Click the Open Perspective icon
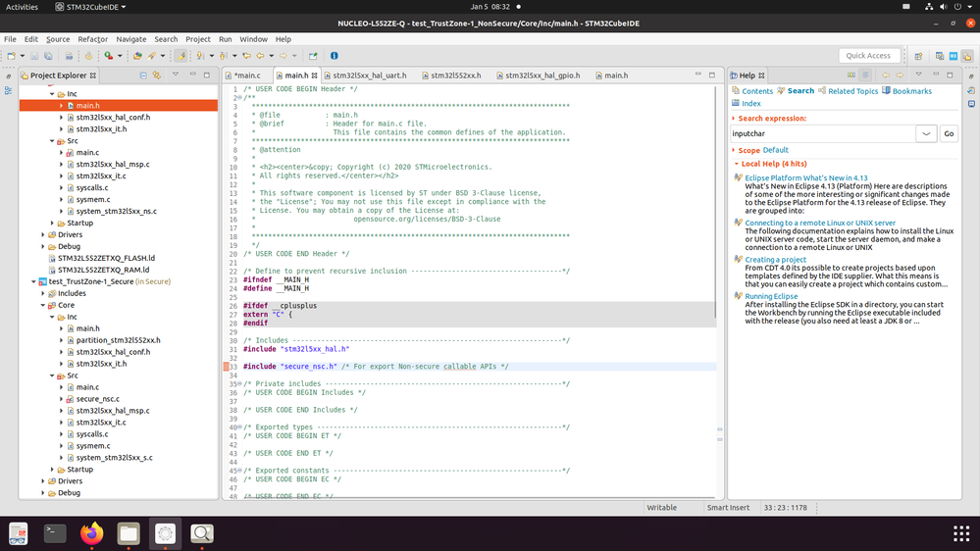The width and height of the screenshot is (980, 551). coord(919,56)
